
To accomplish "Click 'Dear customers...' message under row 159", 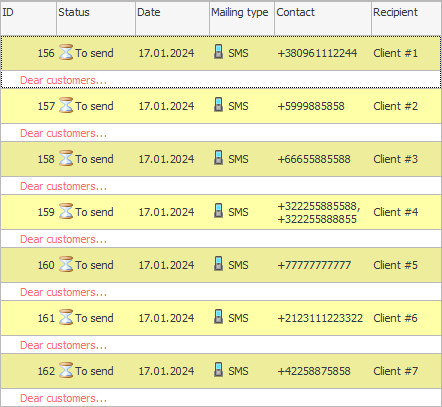I will pyautogui.click(x=63, y=239).
